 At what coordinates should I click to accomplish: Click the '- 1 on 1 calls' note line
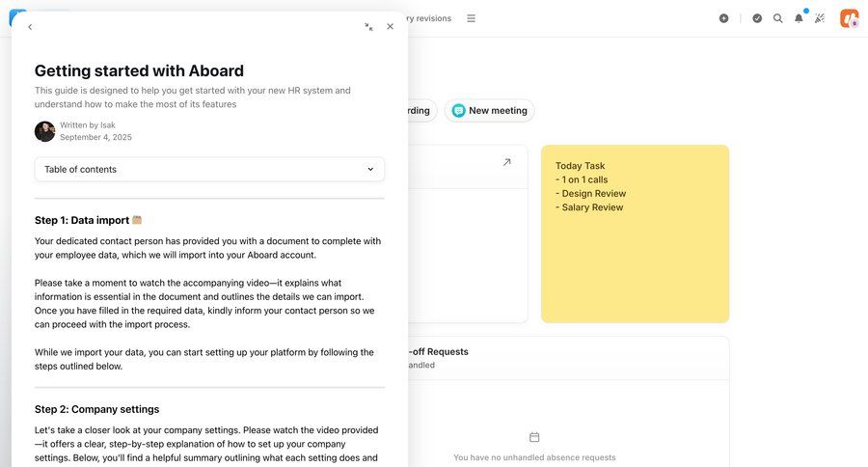[x=582, y=179]
